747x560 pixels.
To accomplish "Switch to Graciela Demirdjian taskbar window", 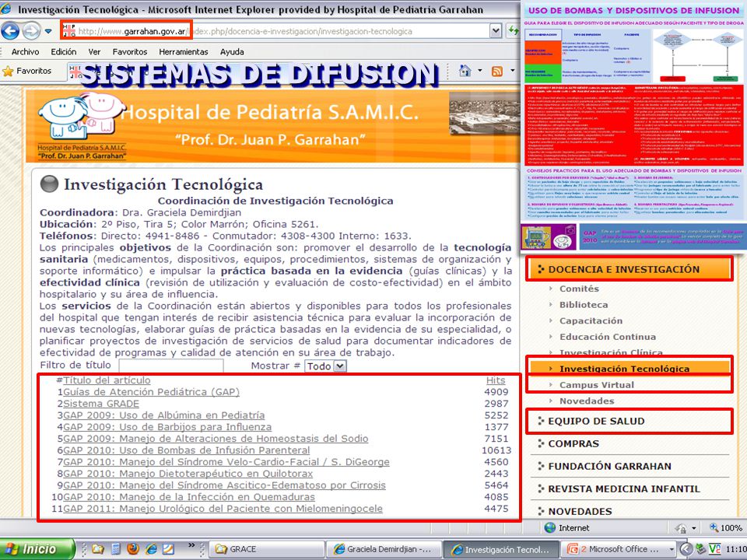I will coord(384,549).
